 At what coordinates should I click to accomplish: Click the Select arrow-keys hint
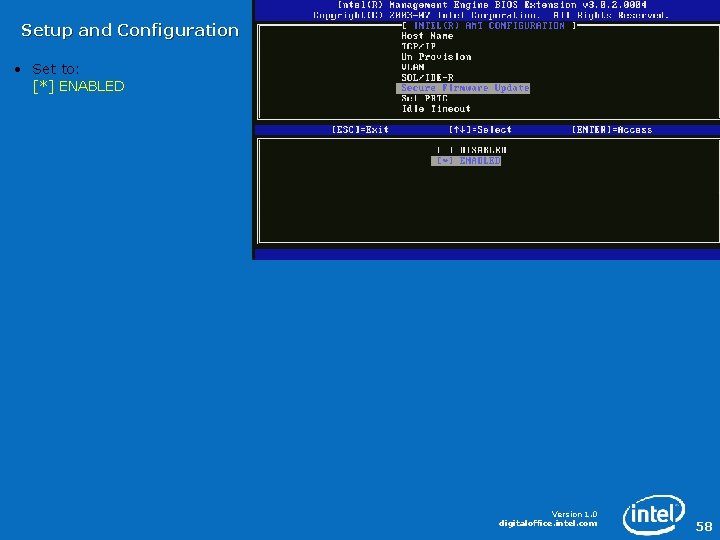[x=480, y=130]
